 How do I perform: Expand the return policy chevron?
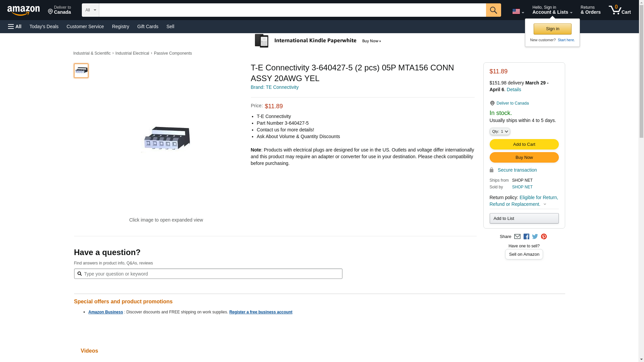pos(545,204)
